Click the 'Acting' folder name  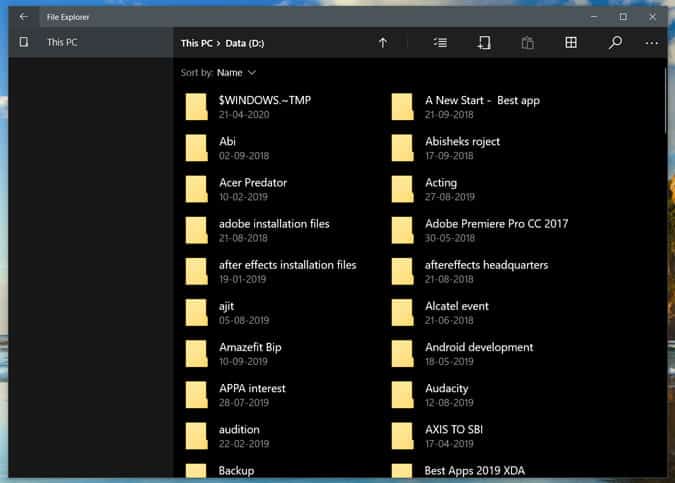[x=441, y=183]
